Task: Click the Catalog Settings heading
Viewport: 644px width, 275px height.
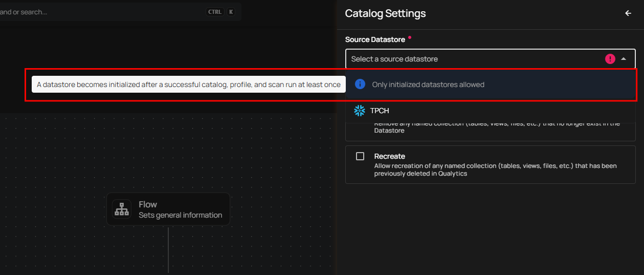Action: (x=385, y=13)
